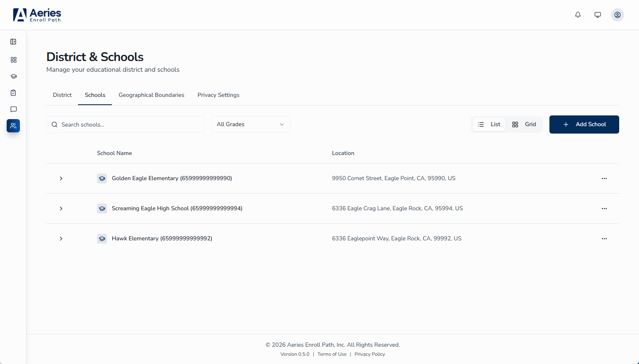This screenshot has height=364, width=639.
Task: Click address 6336 Eagle Crag Lane, Eagle Rock
Action: (x=398, y=209)
